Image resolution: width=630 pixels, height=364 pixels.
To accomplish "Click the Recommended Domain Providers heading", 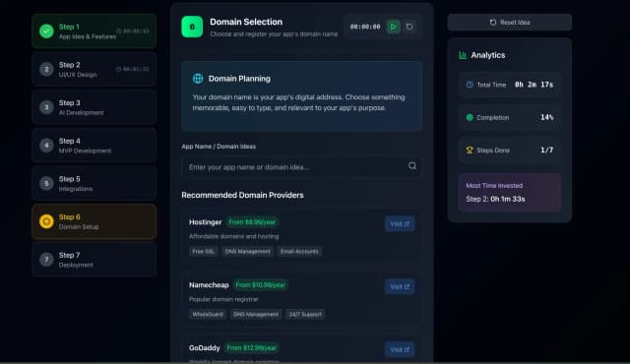I will point(242,196).
